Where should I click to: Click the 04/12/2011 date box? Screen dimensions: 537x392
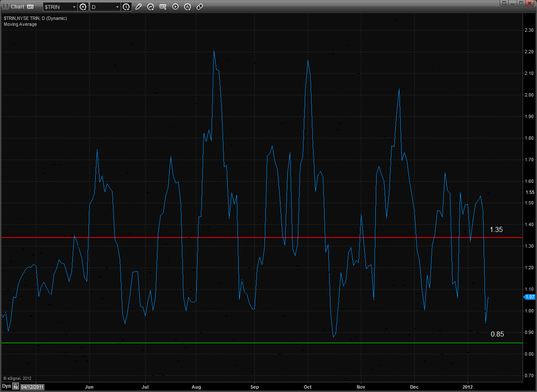32,386
